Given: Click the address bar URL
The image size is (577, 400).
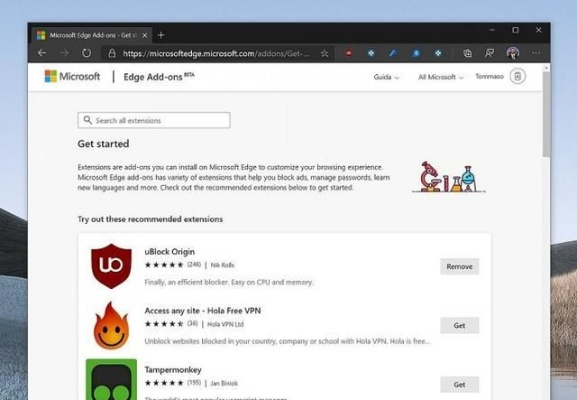Looking at the screenshot, I should 216,54.
